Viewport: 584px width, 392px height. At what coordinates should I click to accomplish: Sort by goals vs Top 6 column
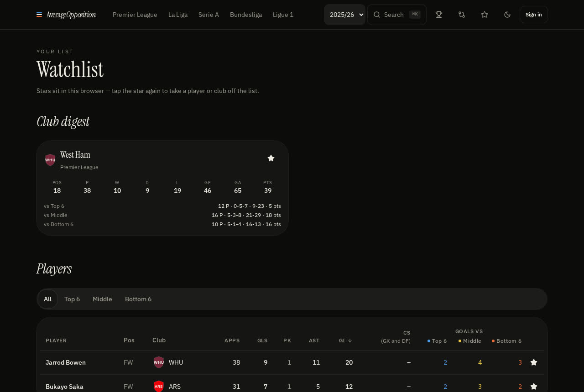pos(437,341)
